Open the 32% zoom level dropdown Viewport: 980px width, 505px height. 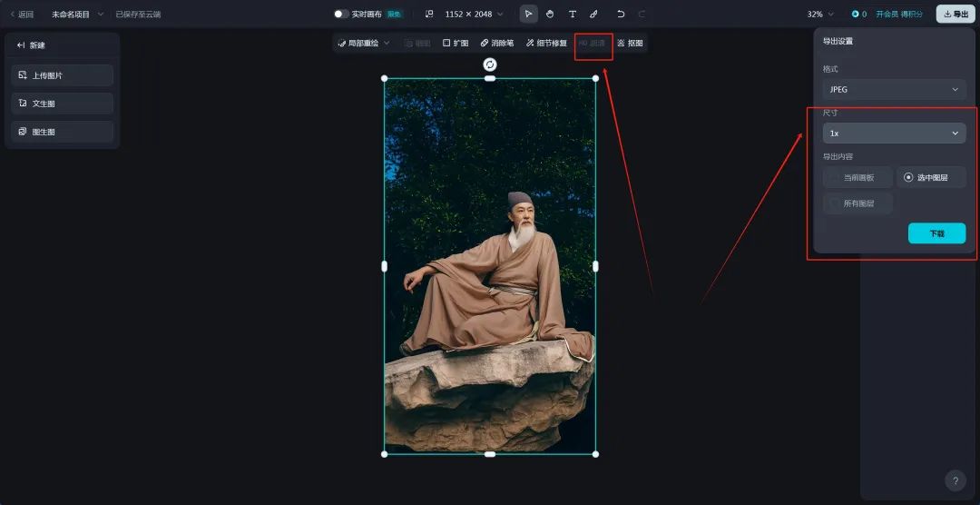click(820, 14)
